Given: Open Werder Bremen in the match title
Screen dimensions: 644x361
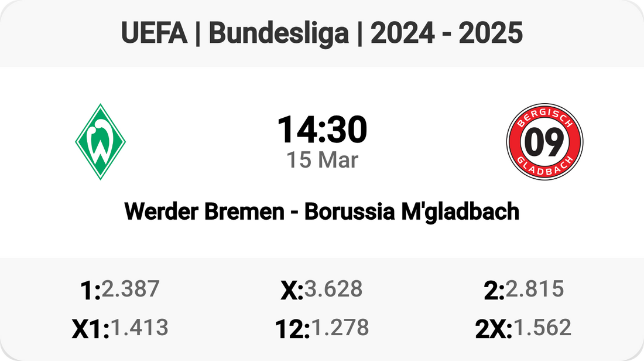Looking at the screenshot, I should [204, 212].
